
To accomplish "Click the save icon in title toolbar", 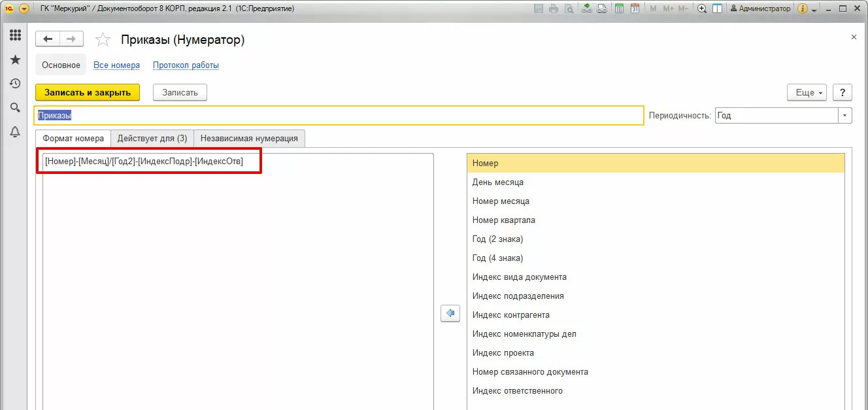I will point(539,9).
